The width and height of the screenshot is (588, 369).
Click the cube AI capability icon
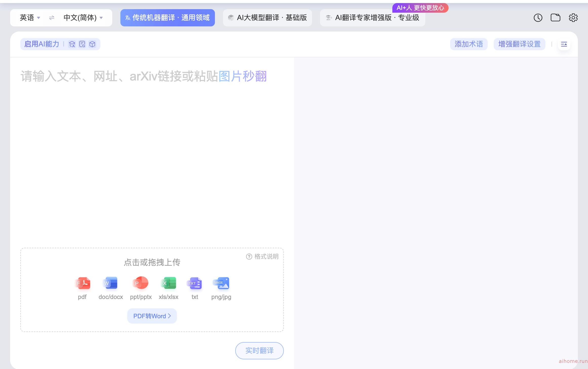(x=92, y=44)
